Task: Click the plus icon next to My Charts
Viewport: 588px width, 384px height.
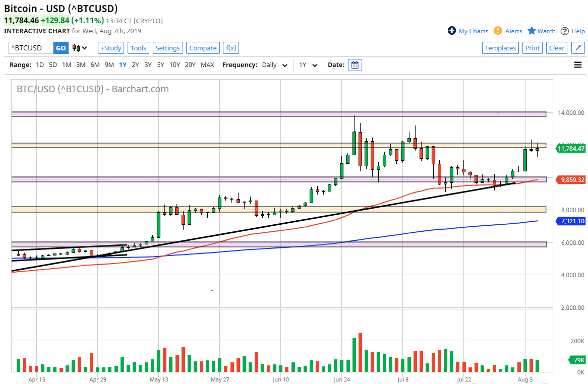Action: tap(451, 31)
